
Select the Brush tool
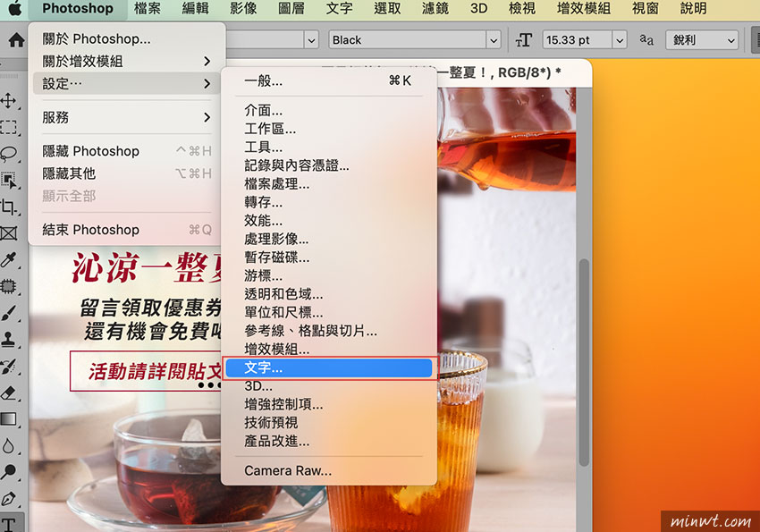coord(8,313)
